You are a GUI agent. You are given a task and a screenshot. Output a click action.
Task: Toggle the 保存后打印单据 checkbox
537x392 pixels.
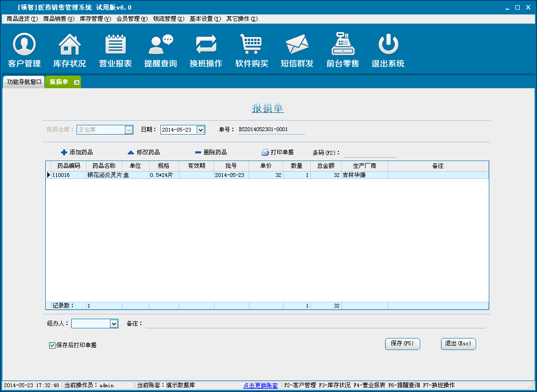53,345
